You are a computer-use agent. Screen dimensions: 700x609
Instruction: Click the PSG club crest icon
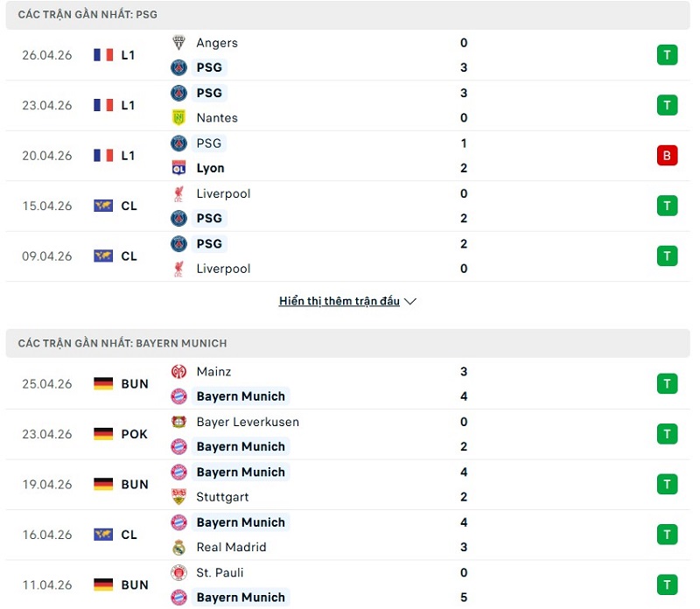pos(179,67)
